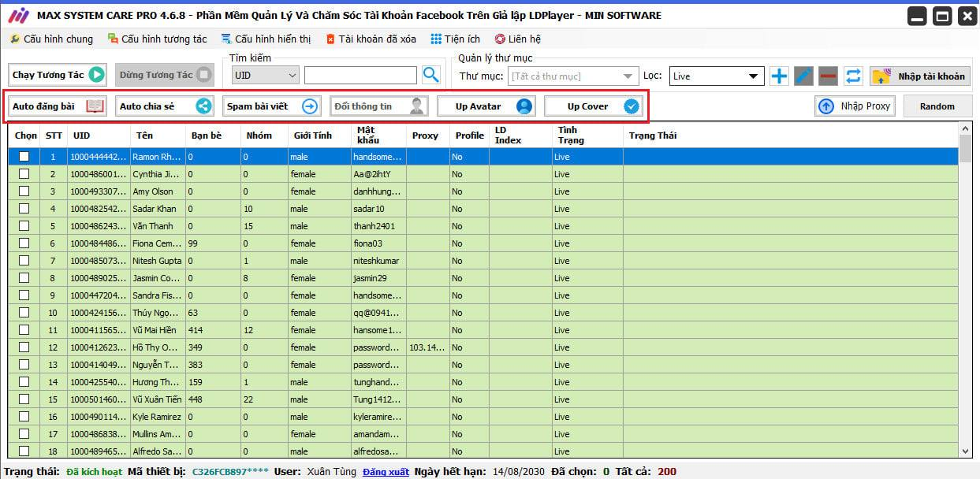Open Liên hệ menu
Image resolution: width=980 pixels, height=479 pixels.
518,39
